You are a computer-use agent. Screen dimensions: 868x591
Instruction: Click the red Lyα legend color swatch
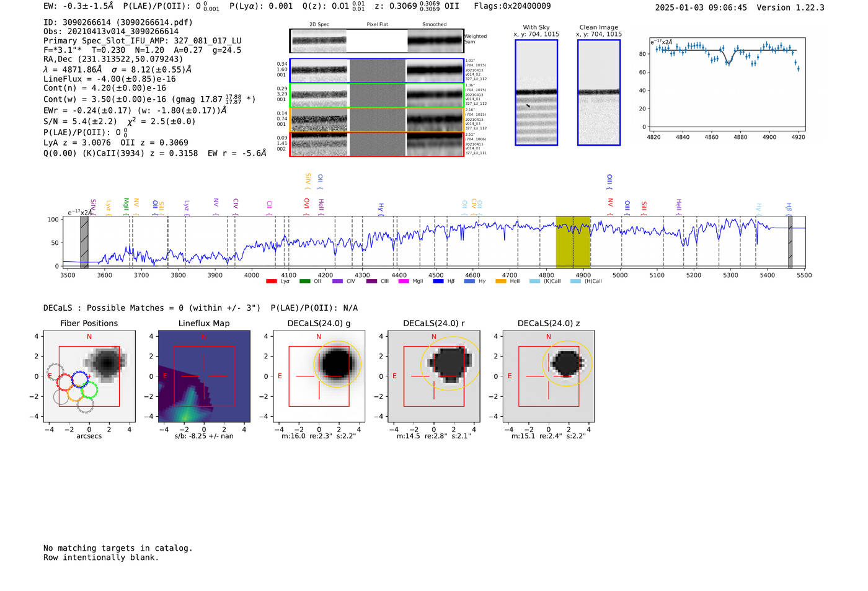click(x=271, y=282)
